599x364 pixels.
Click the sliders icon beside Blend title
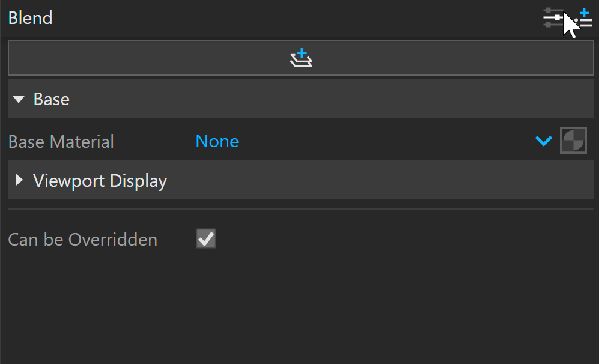click(x=553, y=17)
